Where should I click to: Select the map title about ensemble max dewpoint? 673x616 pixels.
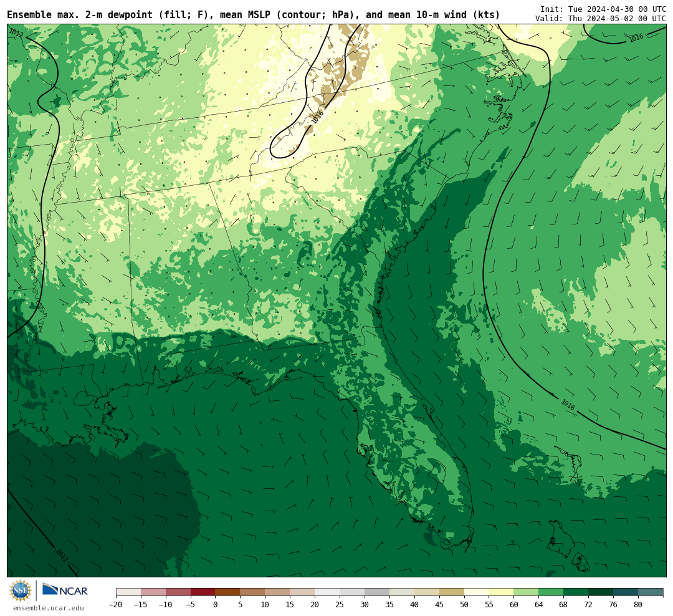[253, 14]
